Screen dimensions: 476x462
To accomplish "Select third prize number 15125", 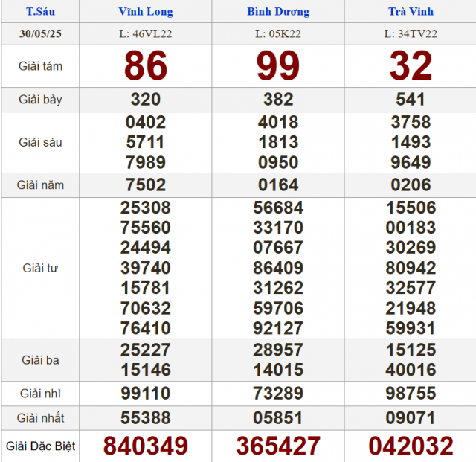I will coord(411,350).
